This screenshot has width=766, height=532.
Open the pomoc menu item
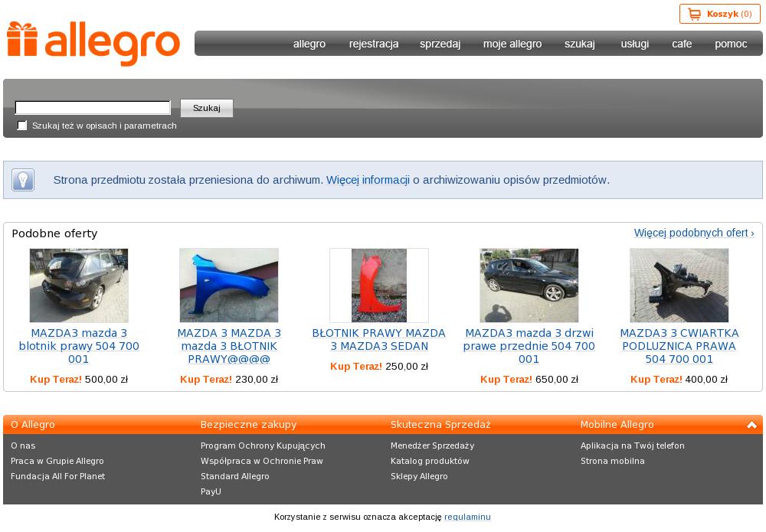(x=730, y=44)
